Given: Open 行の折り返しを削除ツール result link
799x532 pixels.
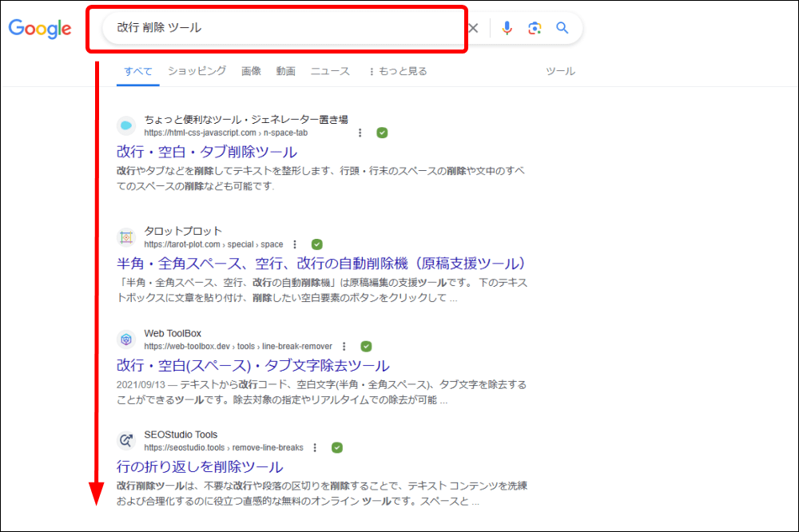Looking at the screenshot, I should [200, 466].
